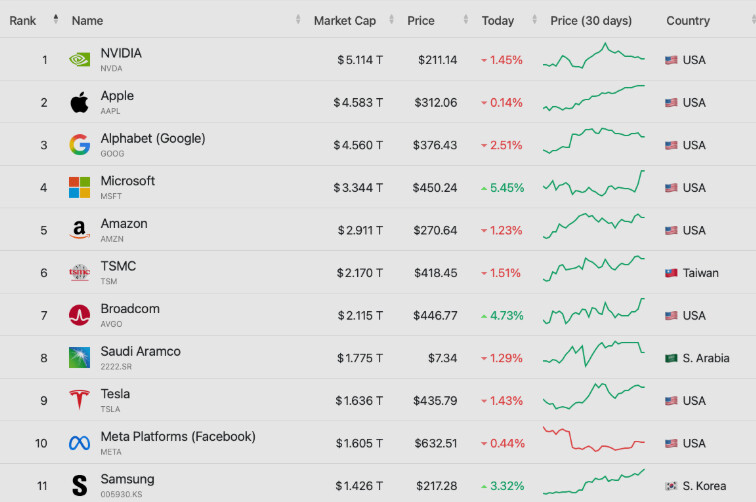Click the Tesla logo icon
756x502 pixels.
80,400
